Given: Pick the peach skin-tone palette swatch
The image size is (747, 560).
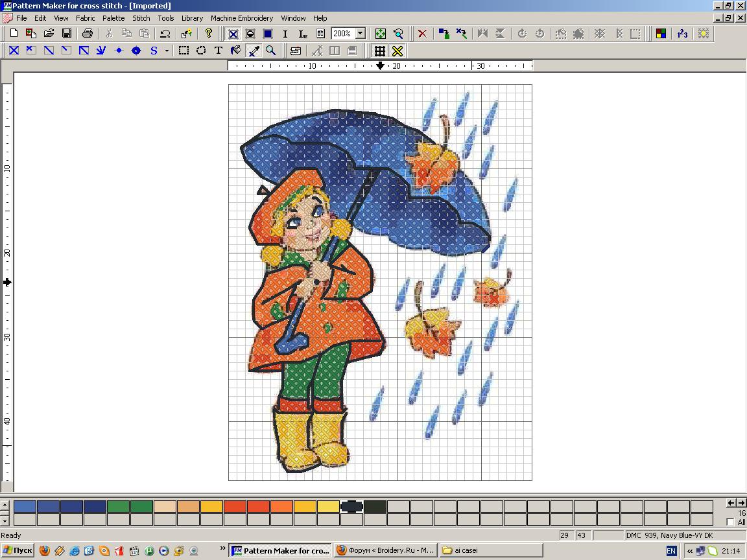Looking at the screenshot, I should tap(165, 506).
